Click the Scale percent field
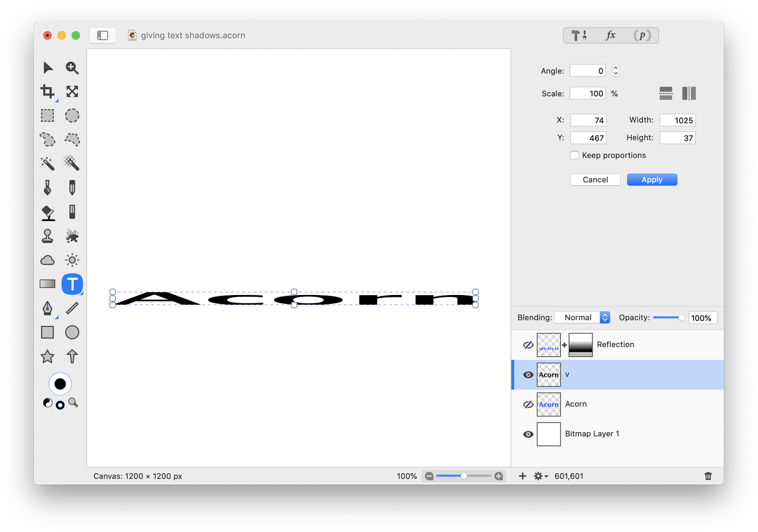 (588, 94)
